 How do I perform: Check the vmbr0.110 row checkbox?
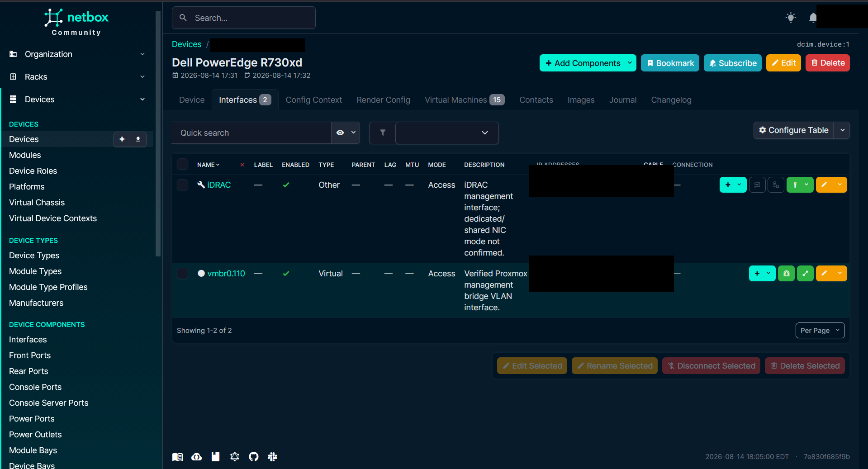(x=183, y=273)
